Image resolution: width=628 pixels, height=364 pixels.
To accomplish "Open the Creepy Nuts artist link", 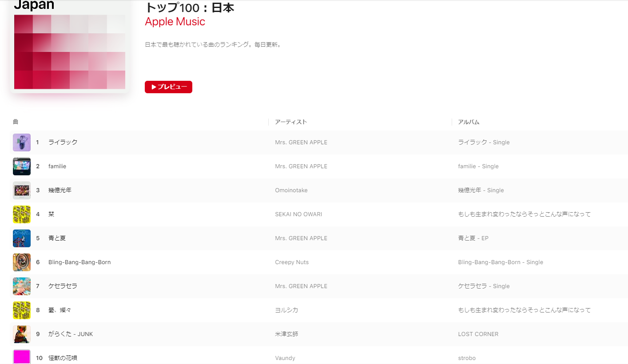I will click(x=292, y=262).
